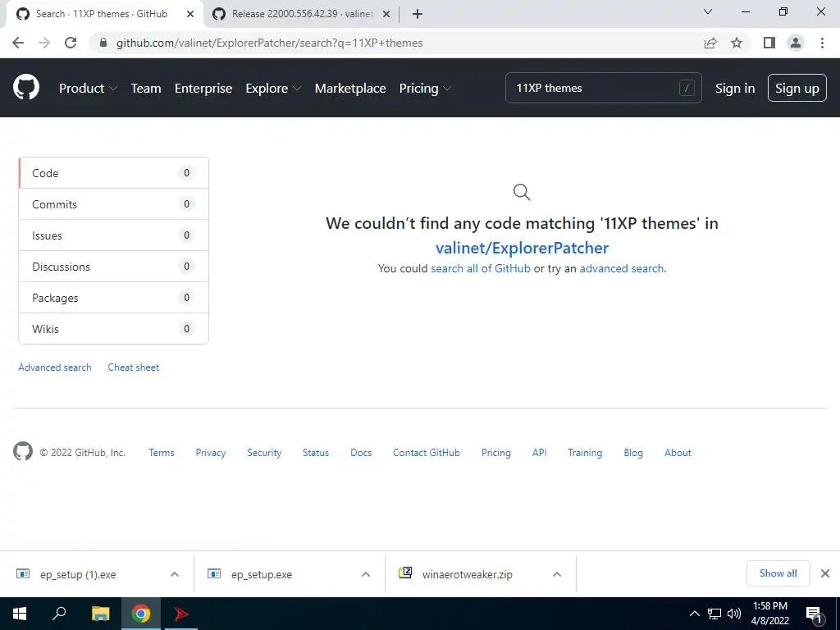The width and height of the screenshot is (840, 630).
Task: Bookmark page with the star icon
Action: click(x=737, y=43)
